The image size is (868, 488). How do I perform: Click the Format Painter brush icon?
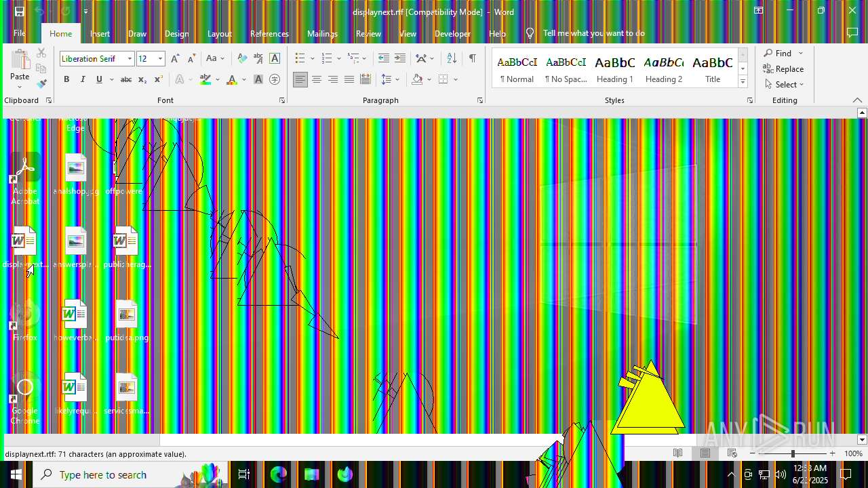pos(41,84)
